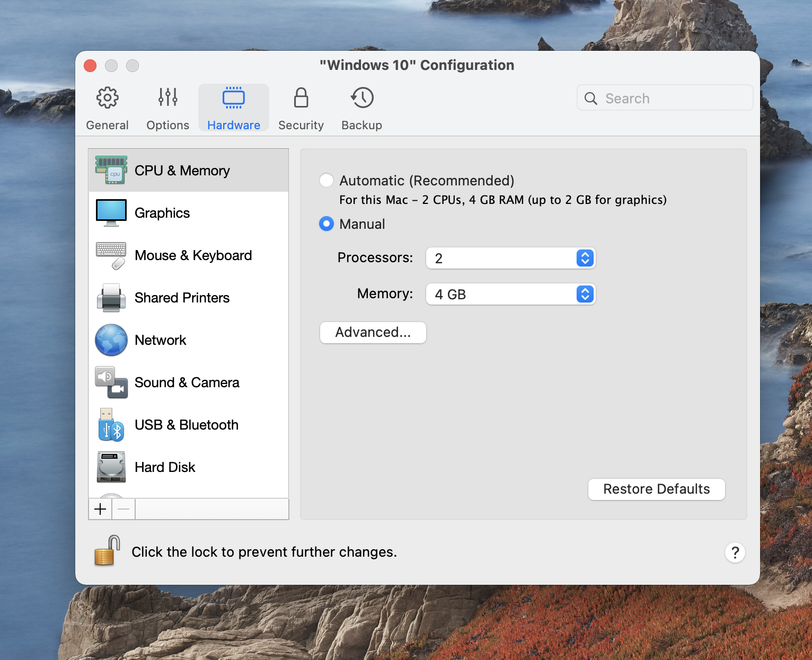Open the Security padlock icon

coord(301,97)
